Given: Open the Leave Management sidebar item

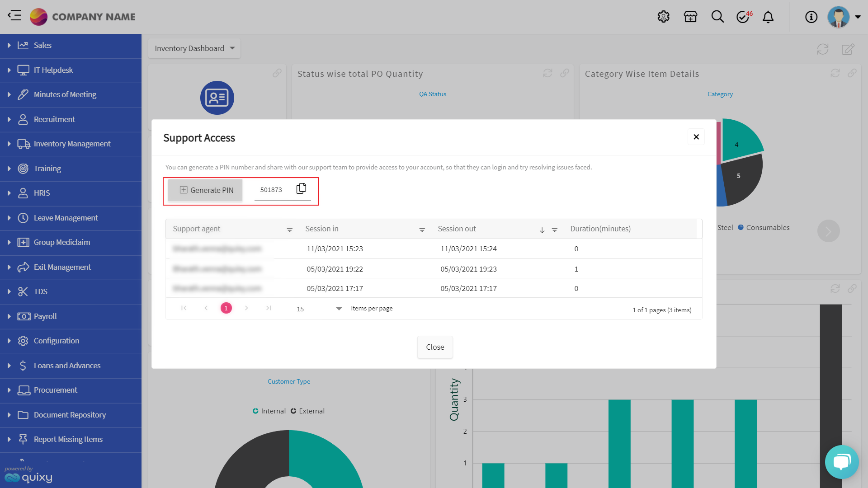Looking at the screenshot, I should point(71,218).
